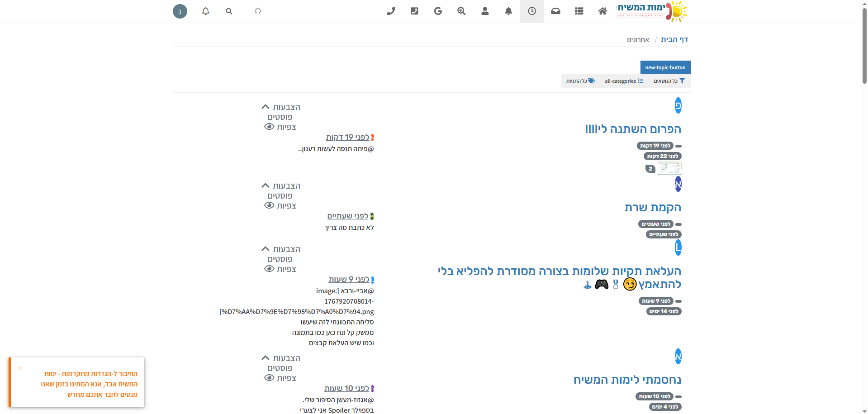
Task: Select the recent topics clock icon
Action: click(532, 11)
